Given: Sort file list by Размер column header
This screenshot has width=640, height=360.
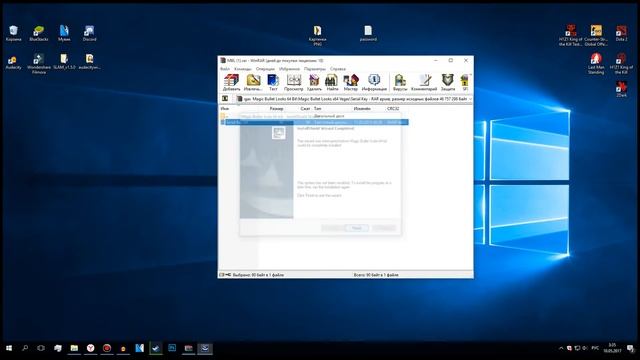Looking at the screenshot, I should [x=276, y=109].
